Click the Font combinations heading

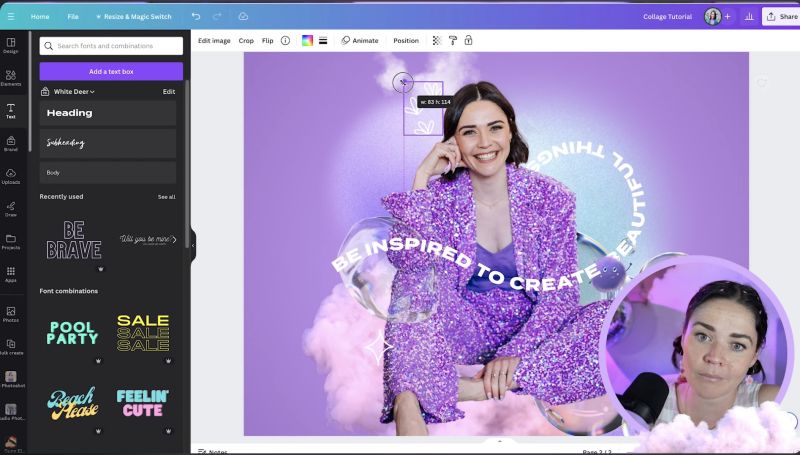(68, 291)
